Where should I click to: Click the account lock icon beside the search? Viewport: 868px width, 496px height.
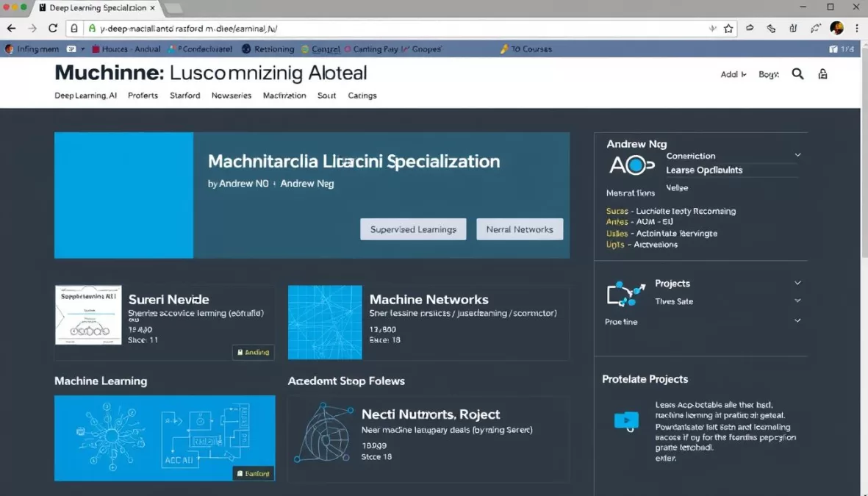(822, 73)
